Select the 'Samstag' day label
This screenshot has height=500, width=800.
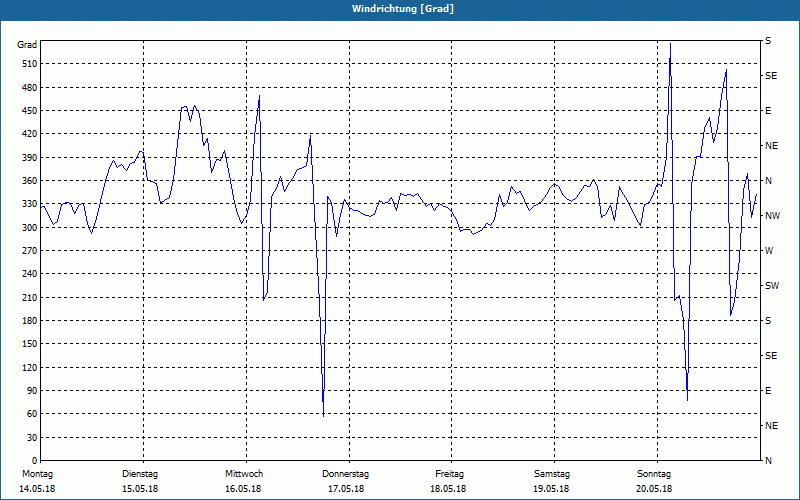click(552, 474)
